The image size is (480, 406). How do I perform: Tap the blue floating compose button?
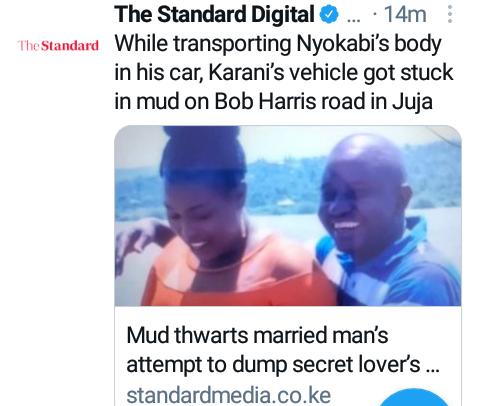tap(414, 397)
